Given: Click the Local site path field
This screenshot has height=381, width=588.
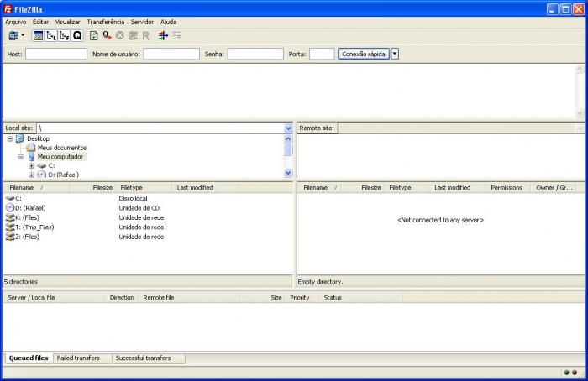Looking at the screenshot, I should (x=160, y=128).
